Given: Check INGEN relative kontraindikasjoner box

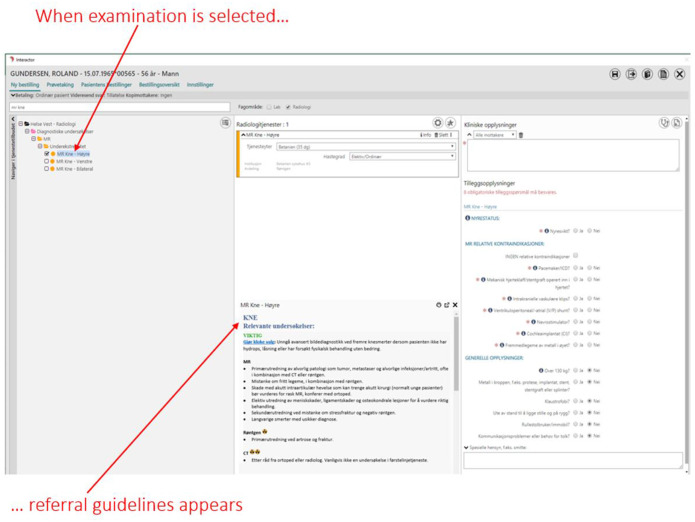Looking at the screenshot, I should tap(576, 255).
